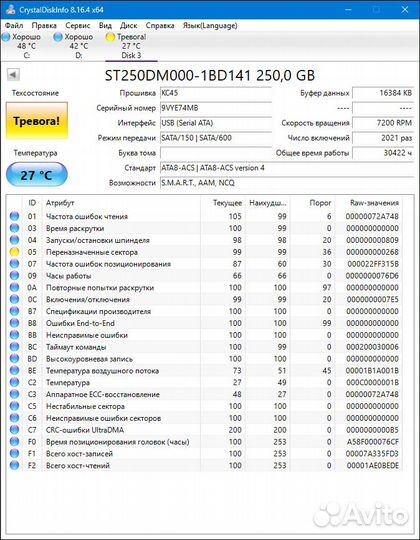Screen dimensions: 420x540
Task: Click the Возможности field S.M.A.R.T., AAM, NCQ
Action: click(x=286, y=183)
